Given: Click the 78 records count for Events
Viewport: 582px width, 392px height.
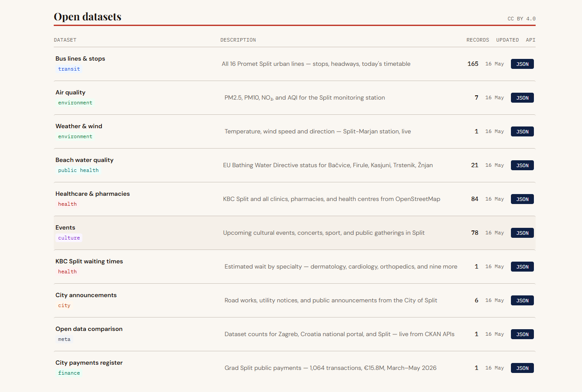Looking at the screenshot, I should [475, 233].
